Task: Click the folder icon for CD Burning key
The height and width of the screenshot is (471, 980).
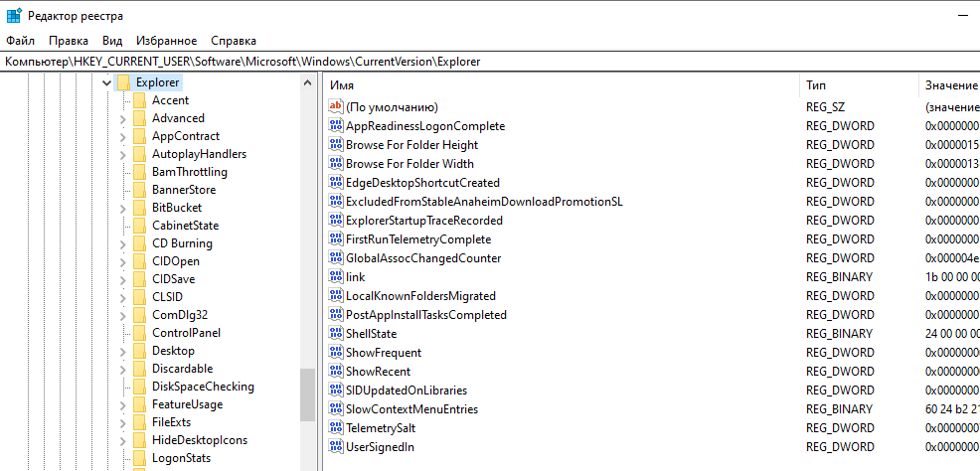Action: (139, 243)
